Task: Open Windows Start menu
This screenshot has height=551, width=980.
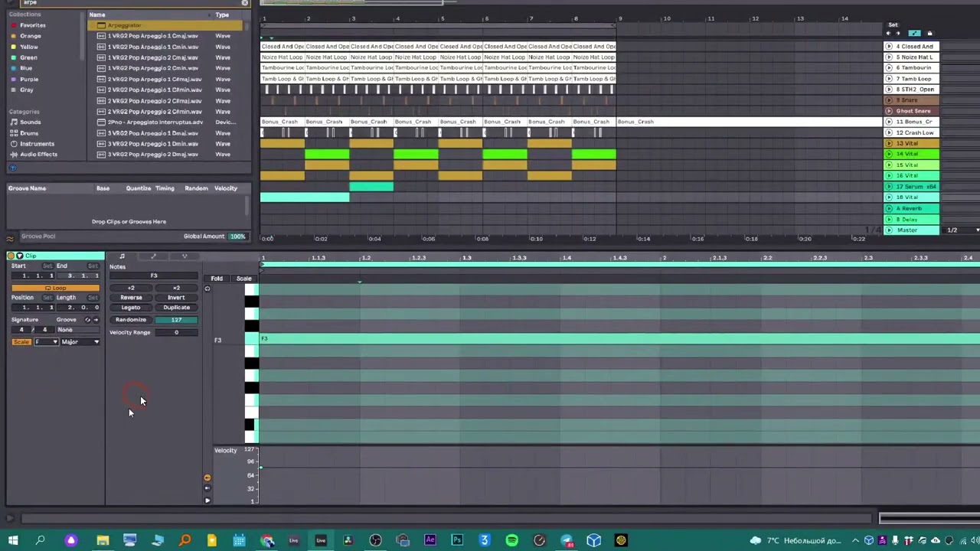Action: pos(13,540)
